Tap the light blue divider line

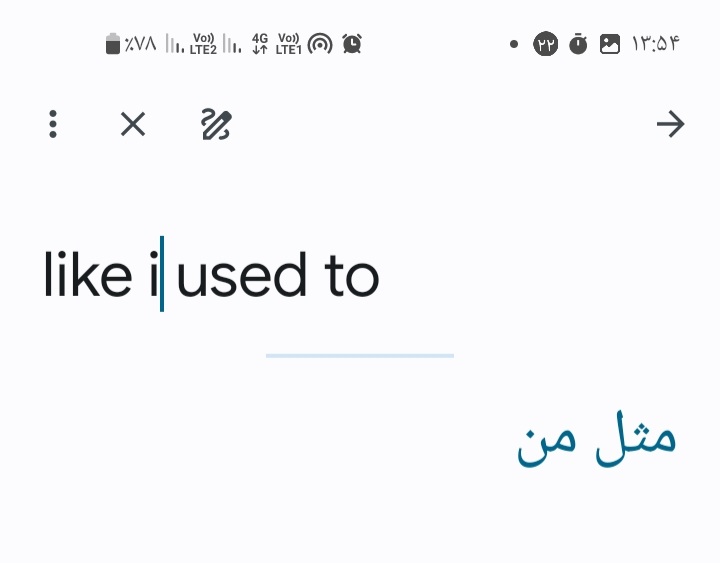point(360,355)
